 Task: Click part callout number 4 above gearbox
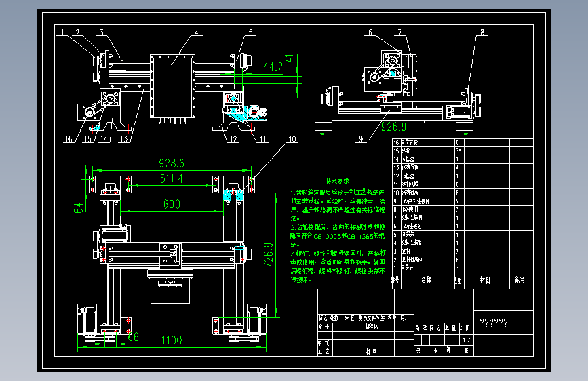click(x=196, y=33)
